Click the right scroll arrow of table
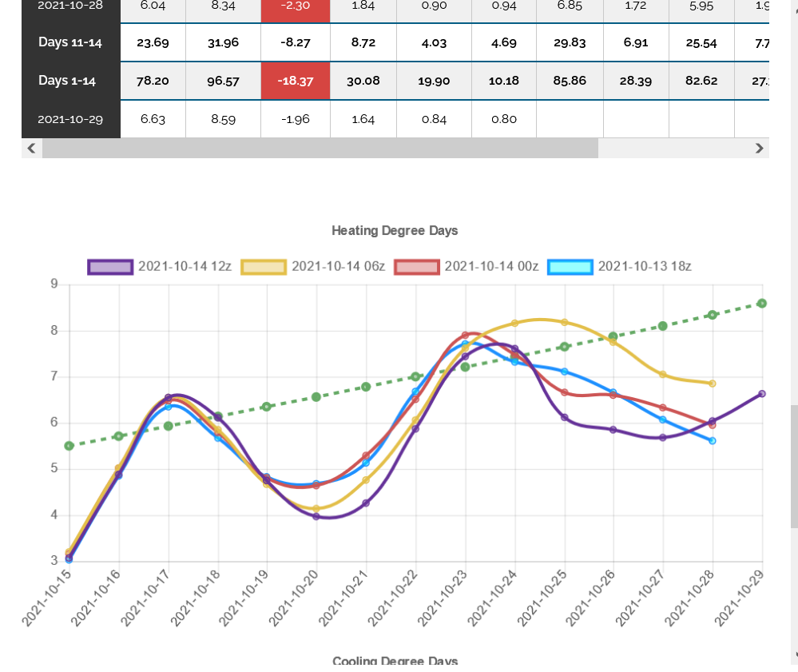The height and width of the screenshot is (672, 798). click(759, 148)
